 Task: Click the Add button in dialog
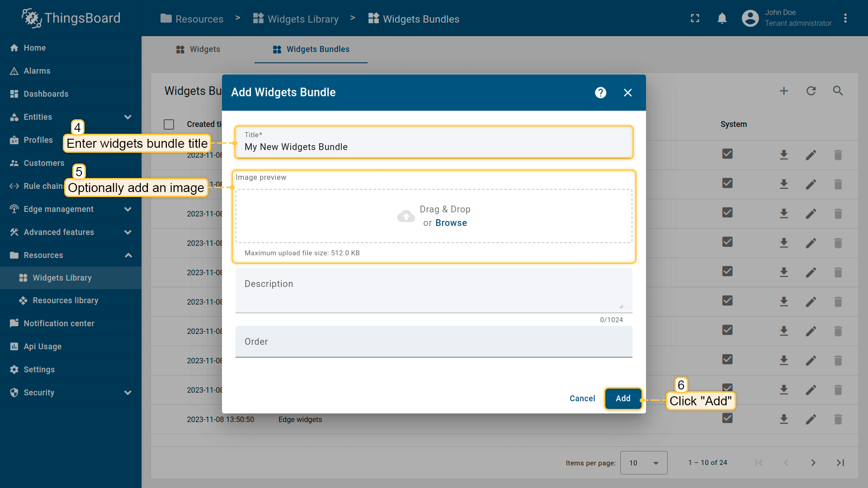[623, 399]
